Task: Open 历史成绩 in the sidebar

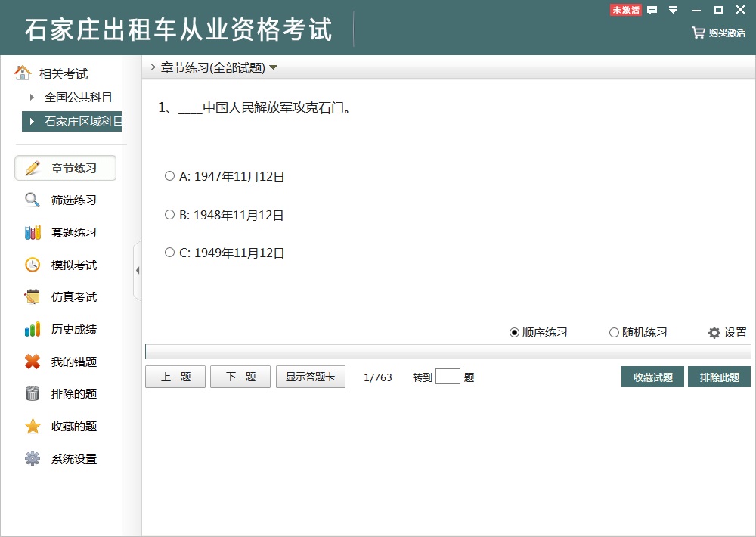Action: pos(66,329)
